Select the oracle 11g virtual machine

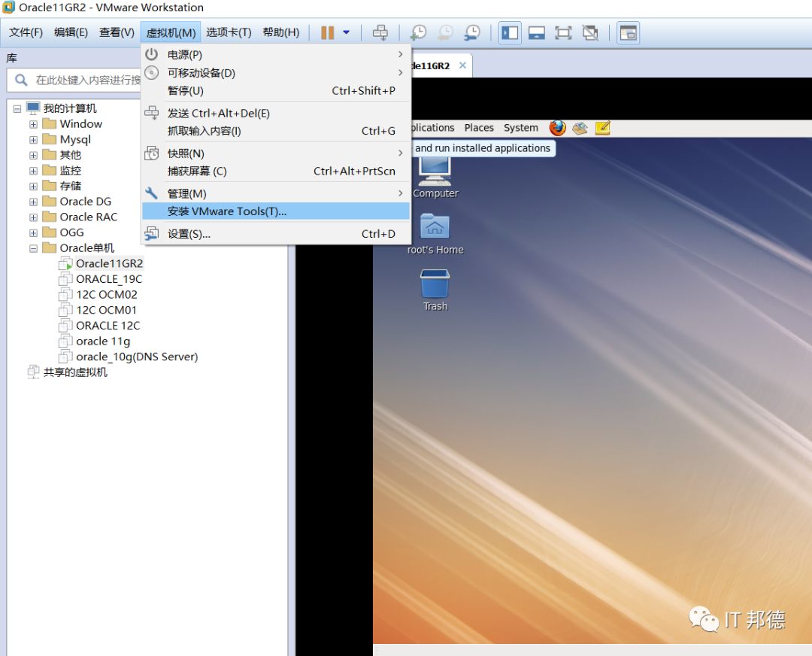(x=103, y=341)
